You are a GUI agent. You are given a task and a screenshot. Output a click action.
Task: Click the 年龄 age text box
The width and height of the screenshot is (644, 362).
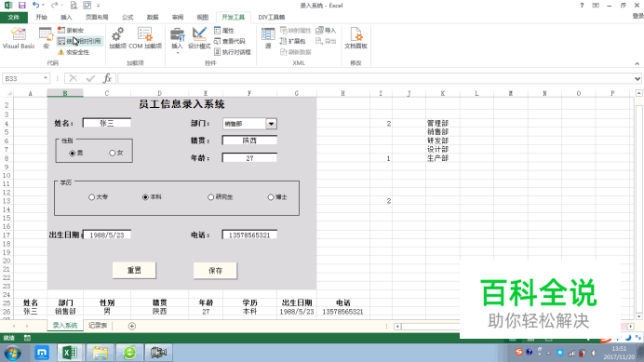[x=249, y=158]
